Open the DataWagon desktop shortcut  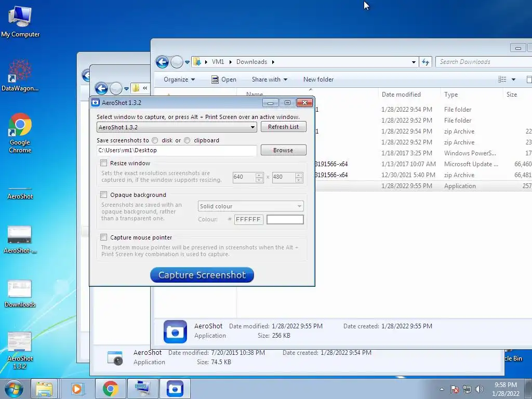[x=20, y=75]
